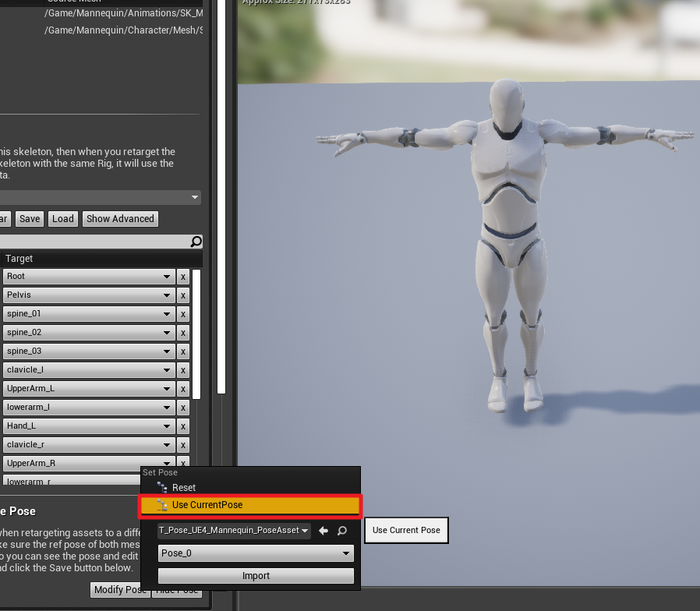Open the Hand_L target dropdown

(89, 426)
